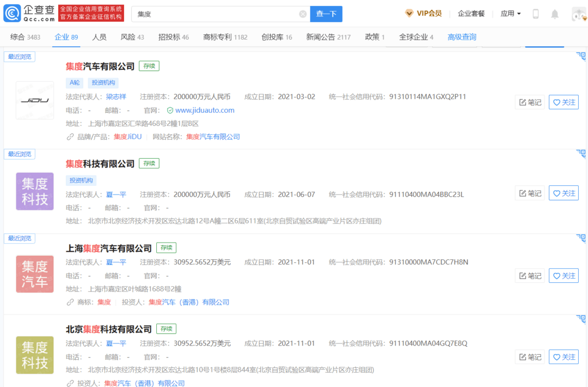Image resolution: width=588 pixels, height=387 pixels.
Task: Click the Qcc.com logo icon
Action: coord(12,14)
